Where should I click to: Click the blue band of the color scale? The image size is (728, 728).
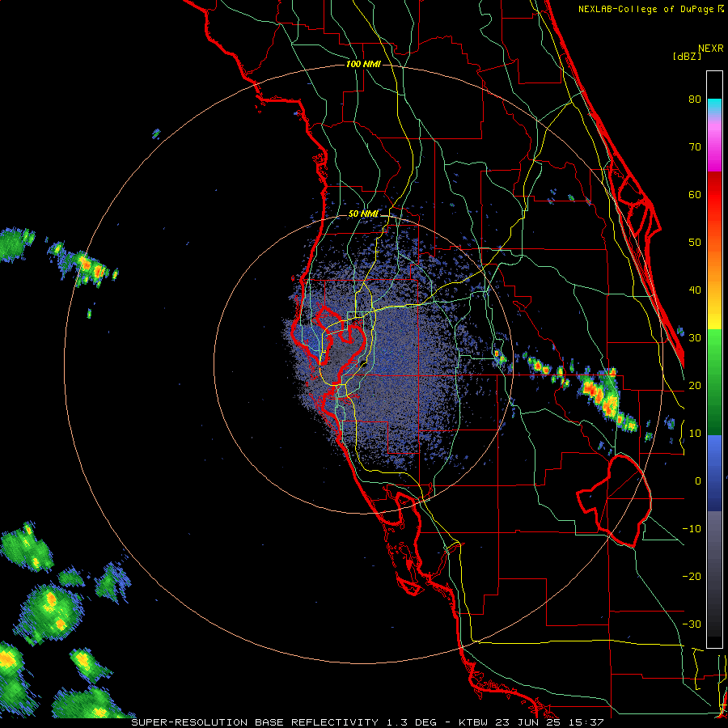714,473
